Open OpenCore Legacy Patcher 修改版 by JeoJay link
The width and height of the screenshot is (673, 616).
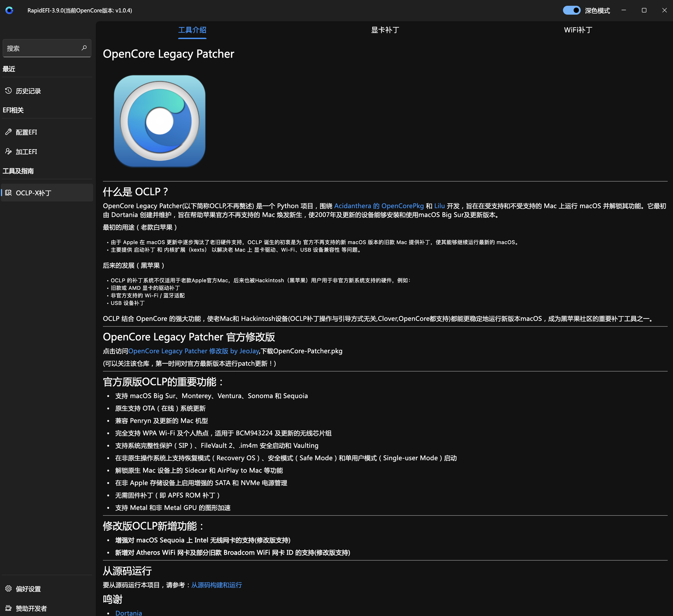click(x=194, y=351)
